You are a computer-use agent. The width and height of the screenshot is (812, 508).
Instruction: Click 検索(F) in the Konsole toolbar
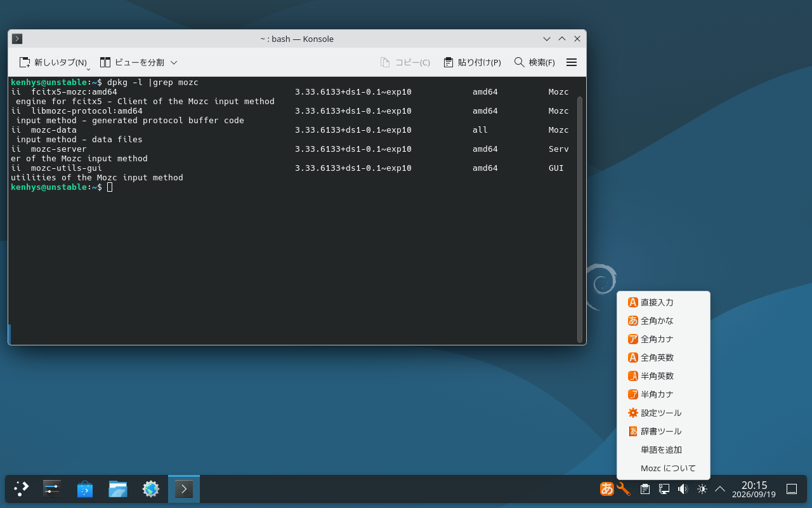pos(534,62)
